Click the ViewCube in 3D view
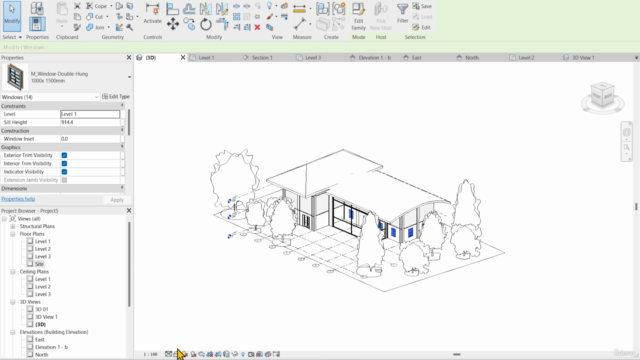 (602, 96)
